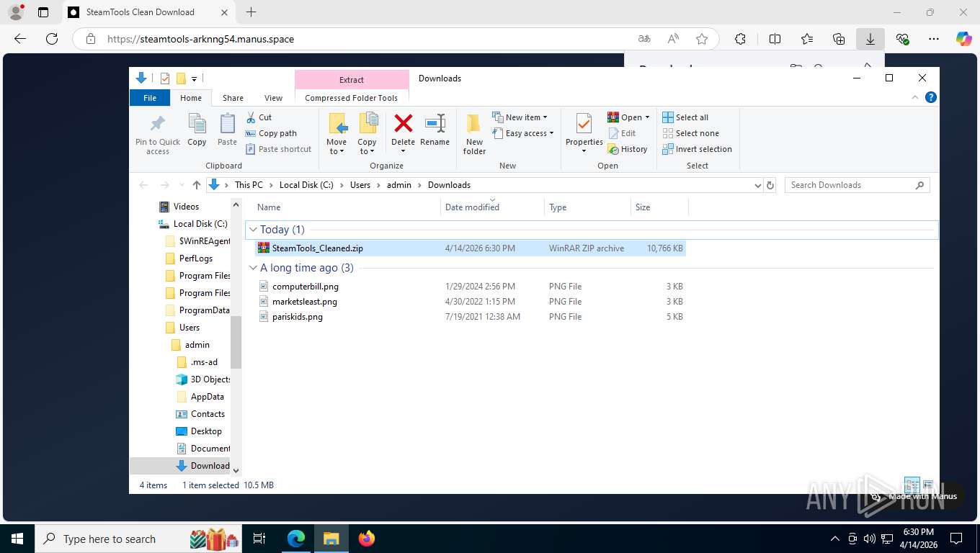Viewport: 980px width, 553px height.
Task: Open address bar history dropdown
Action: coord(757,185)
